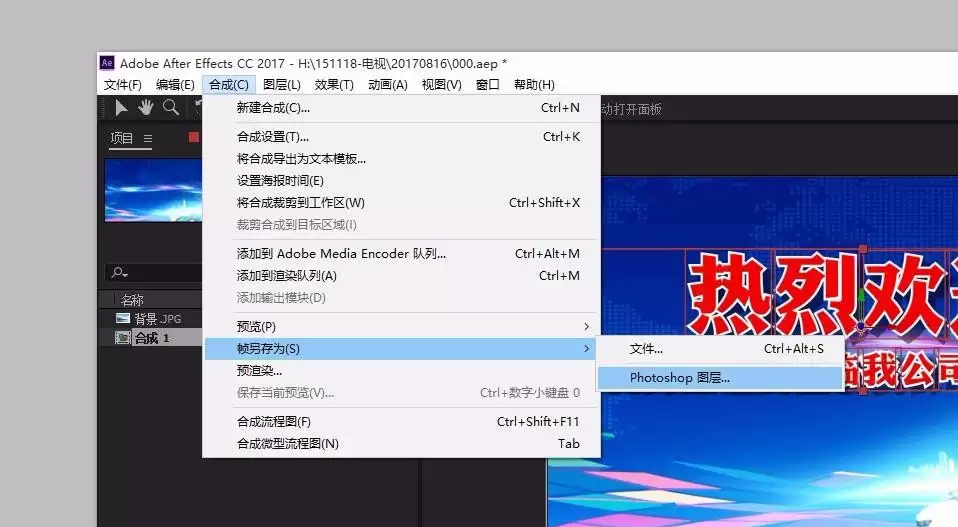Click the 名称 column header
The image size is (958, 527).
132,300
